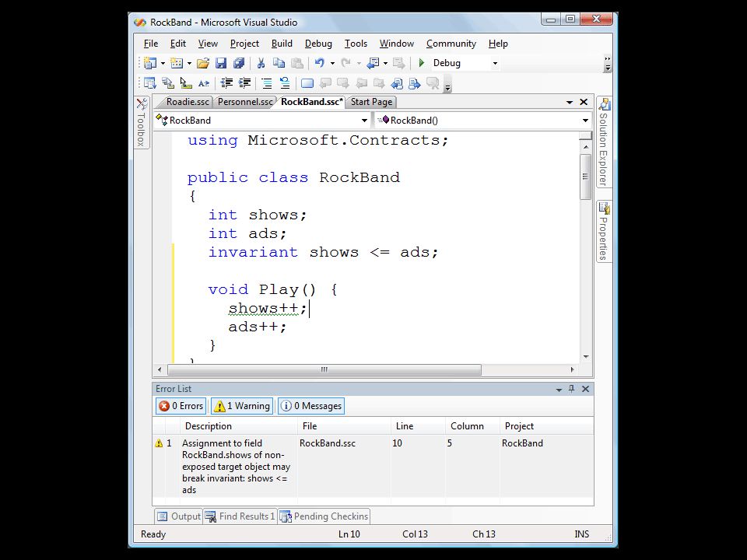This screenshot has width=747, height=560.
Task: Start debugging with the green play icon
Action: [421, 63]
